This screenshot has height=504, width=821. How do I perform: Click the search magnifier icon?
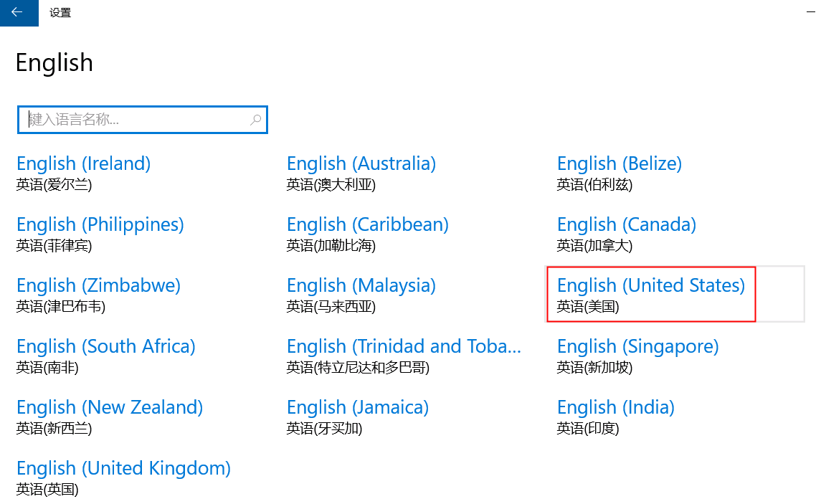coord(256,120)
